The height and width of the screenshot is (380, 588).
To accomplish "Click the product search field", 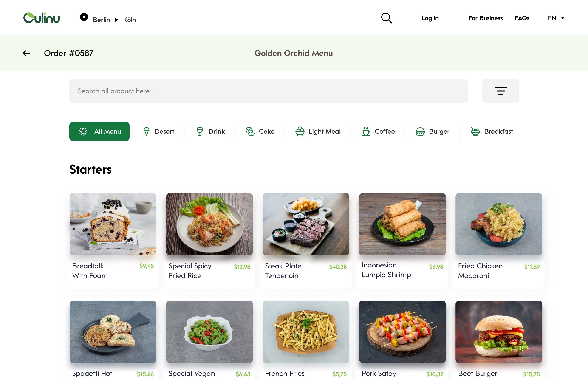I will point(268,91).
